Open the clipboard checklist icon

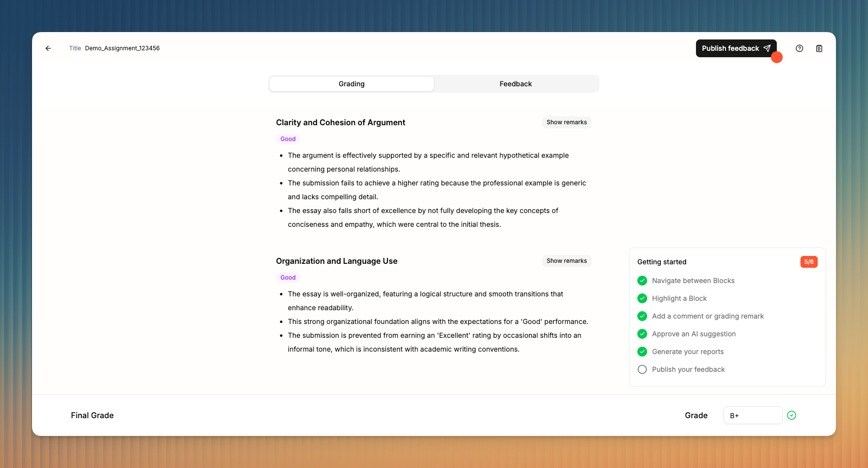(819, 48)
